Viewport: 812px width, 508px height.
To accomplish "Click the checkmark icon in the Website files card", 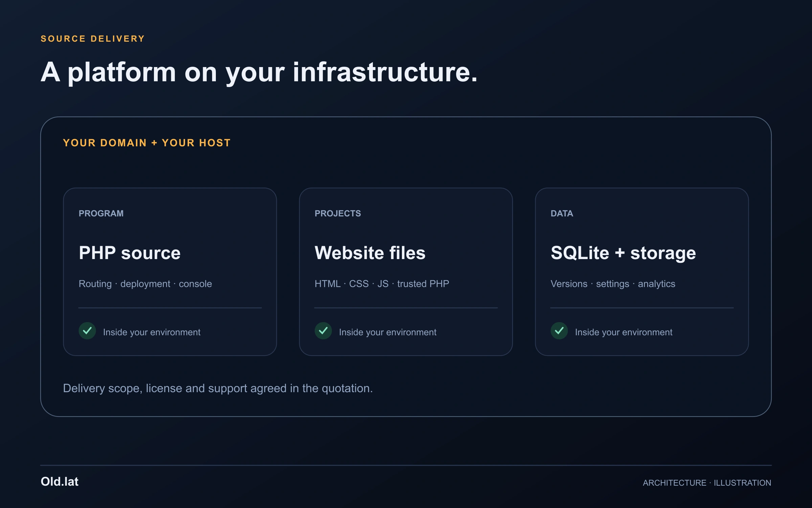I will pyautogui.click(x=323, y=331).
